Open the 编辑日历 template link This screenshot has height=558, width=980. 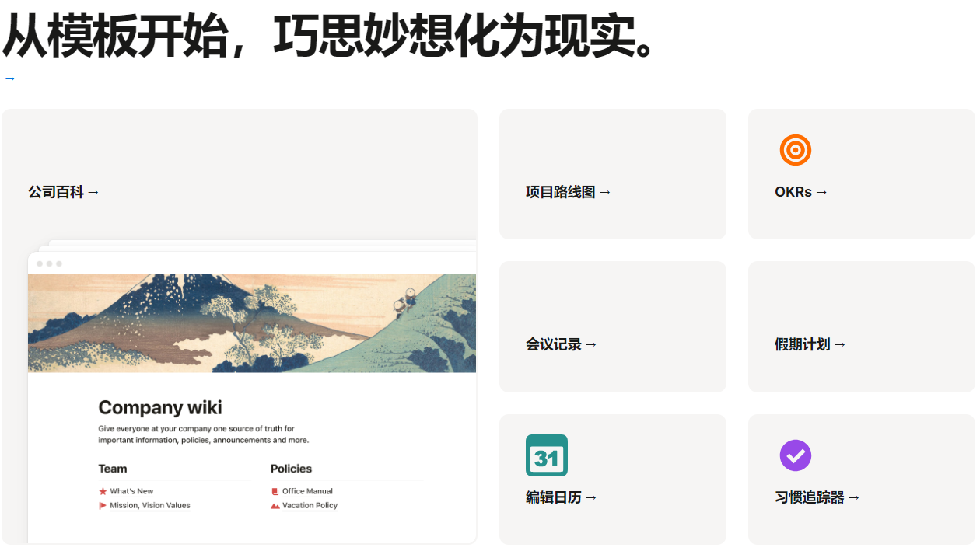(562, 497)
